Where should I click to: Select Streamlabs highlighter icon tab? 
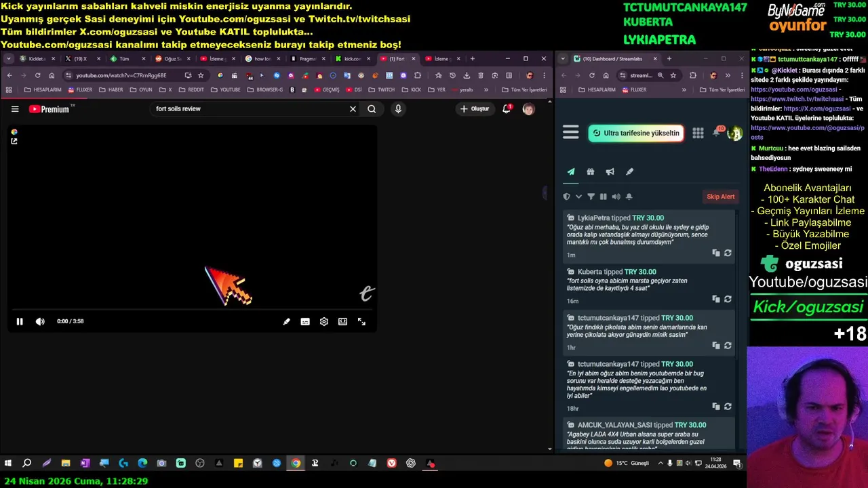[x=630, y=172]
